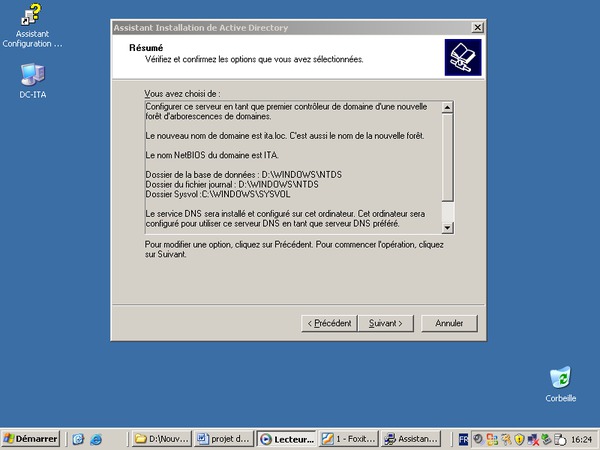
Task: Click the summary scrollbar up arrow
Action: pyautogui.click(x=447, y=107)
